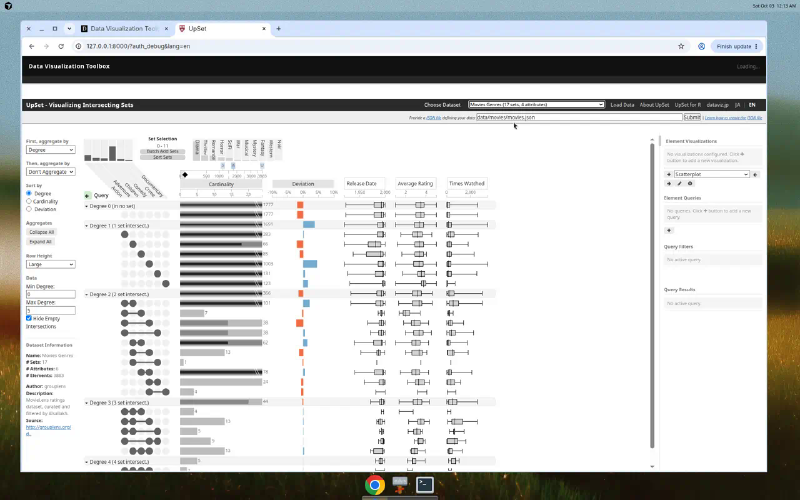Switch language to JA
The image size is (800, 500).
point(737,105)
